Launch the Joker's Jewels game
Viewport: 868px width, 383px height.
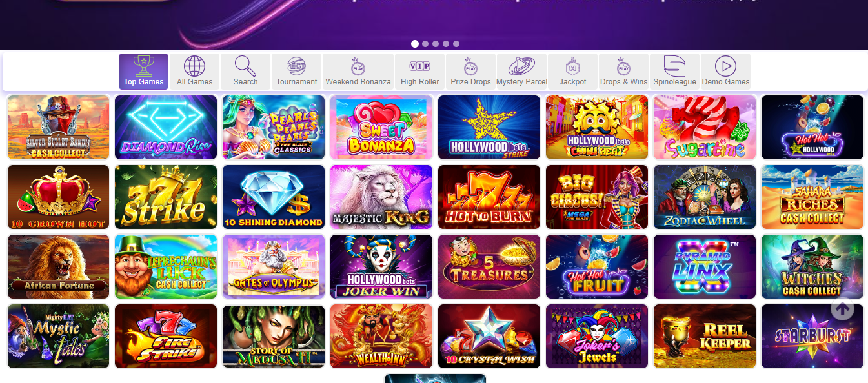[x=597, y=337]
